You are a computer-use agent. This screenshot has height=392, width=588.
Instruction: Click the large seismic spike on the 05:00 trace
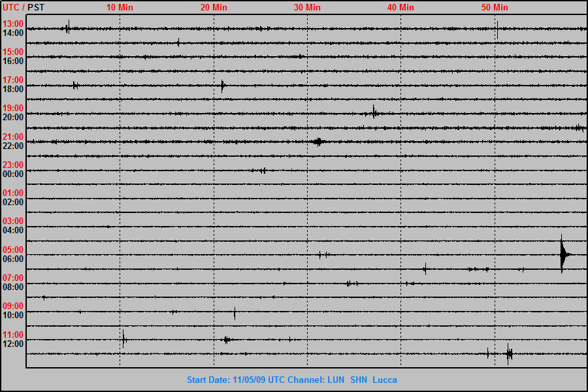[563, 254]
